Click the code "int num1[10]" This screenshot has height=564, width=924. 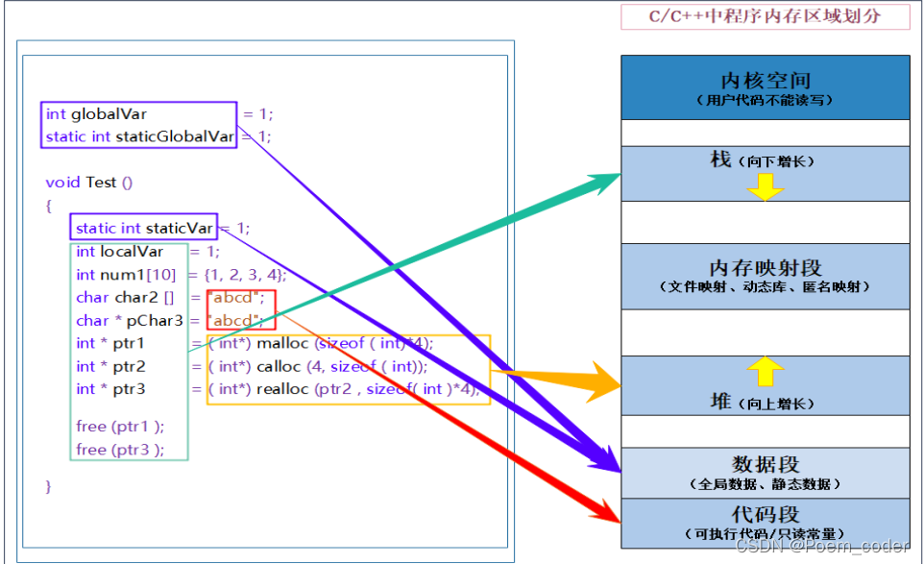click(x=126, y=275)
